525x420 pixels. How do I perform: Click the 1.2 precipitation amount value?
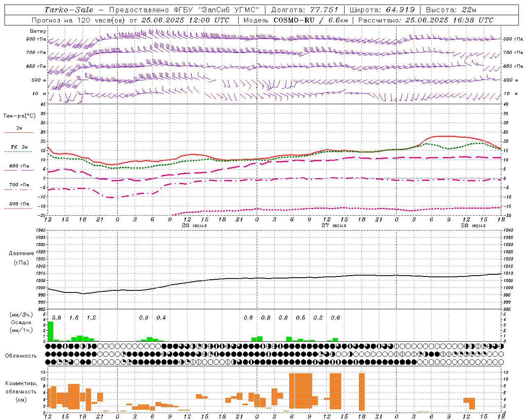pos(91,318)
